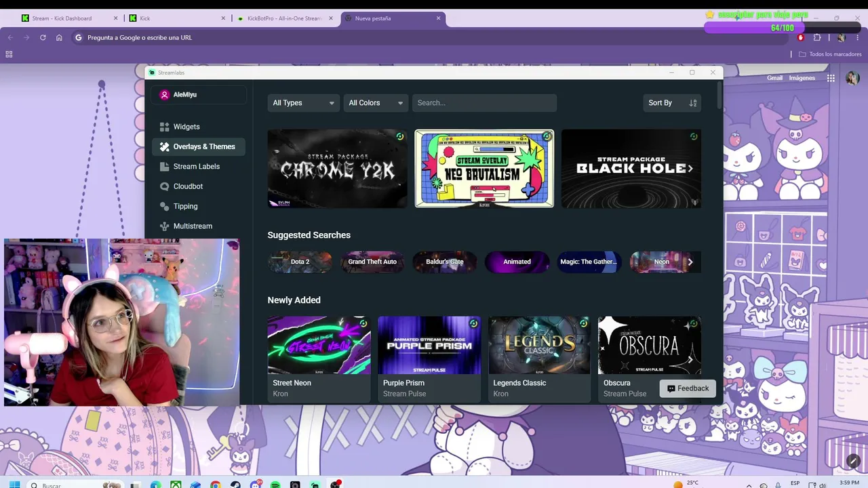Open Google apps grid icon
This screenshot has width=868, height=488.
tap(831, 78)
